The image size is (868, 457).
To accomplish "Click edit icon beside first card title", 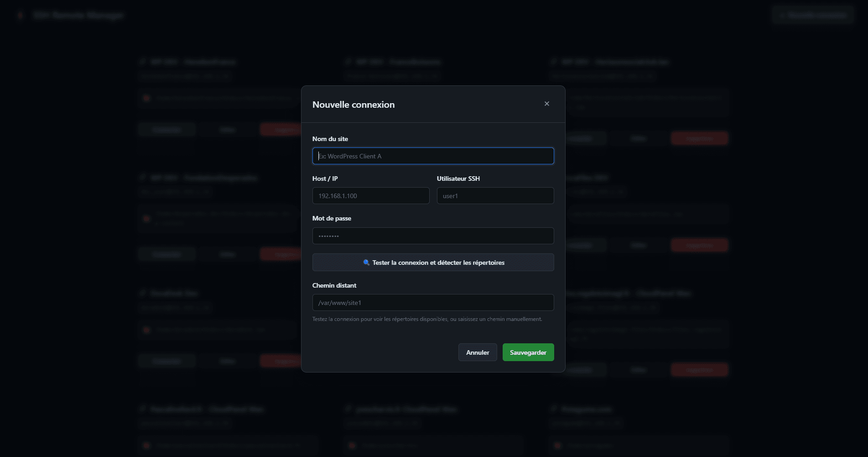I will pos(143,62).
